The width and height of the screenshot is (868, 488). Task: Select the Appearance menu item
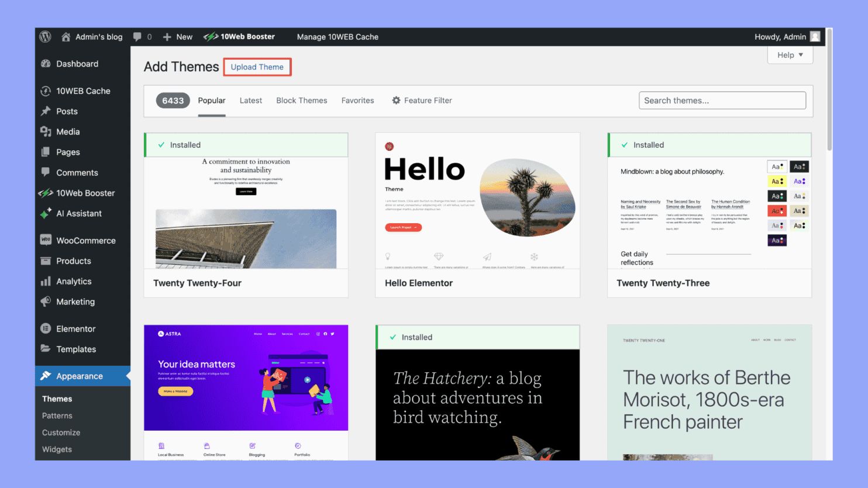tap(82, 376)
